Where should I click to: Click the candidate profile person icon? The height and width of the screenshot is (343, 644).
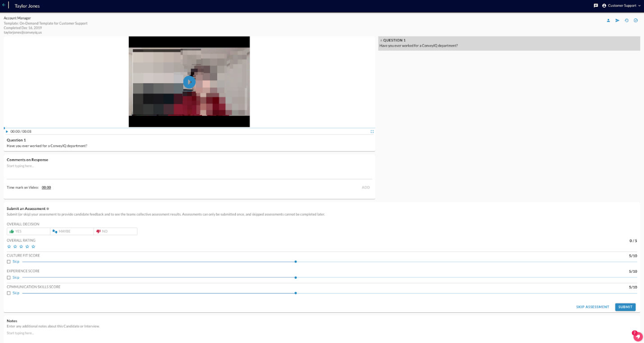[x=608, y=20]
